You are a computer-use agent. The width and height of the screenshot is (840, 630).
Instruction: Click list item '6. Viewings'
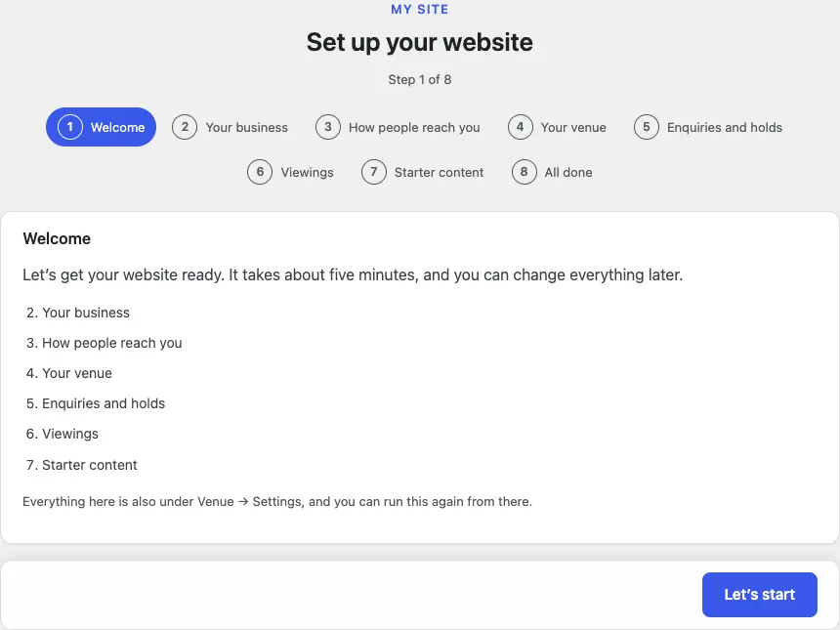(63, 434)
